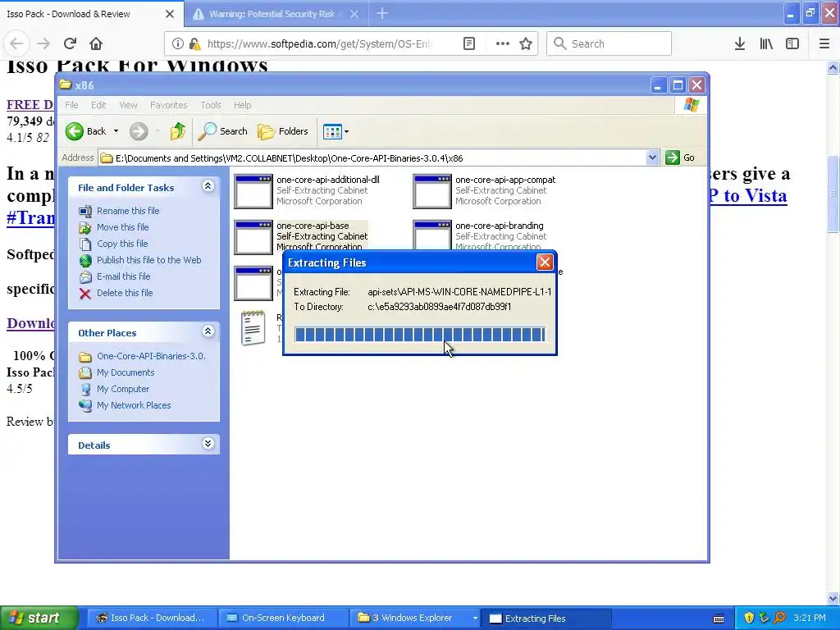Click the Firefox Back arrow button
This screenshot has width=840, height=630.
click(x=16, y=44)
